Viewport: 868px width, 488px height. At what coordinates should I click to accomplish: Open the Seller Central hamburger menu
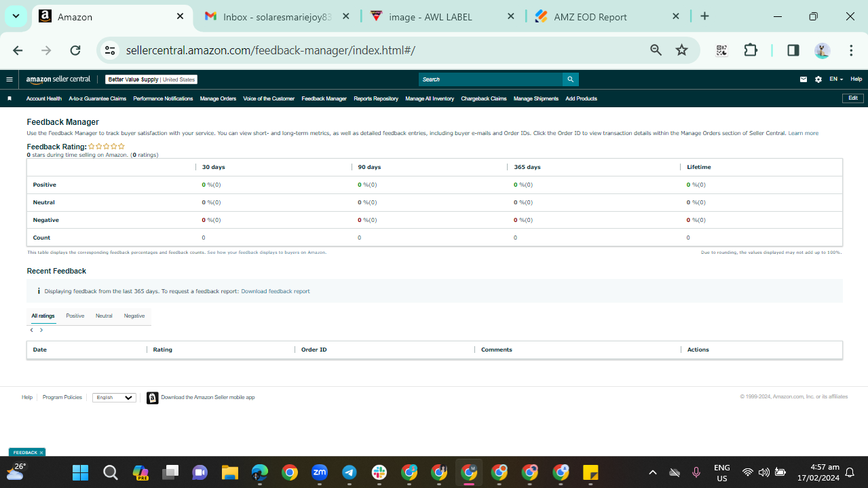[10, 79]
